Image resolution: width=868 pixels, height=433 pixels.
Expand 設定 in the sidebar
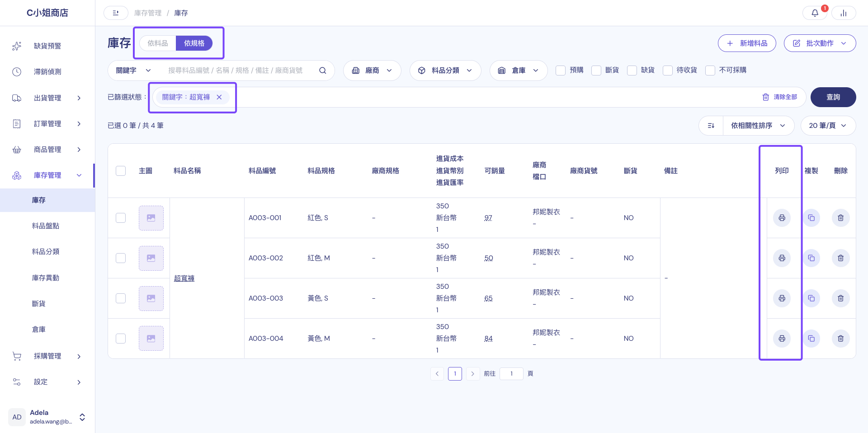(x=47, y=382)
